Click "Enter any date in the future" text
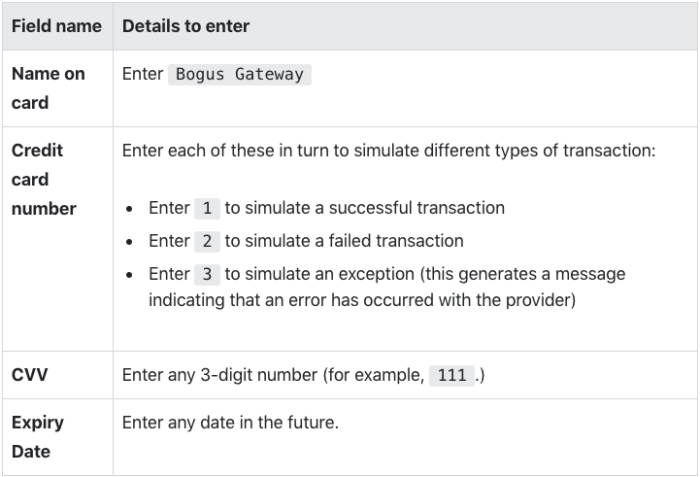 [230, 423]
